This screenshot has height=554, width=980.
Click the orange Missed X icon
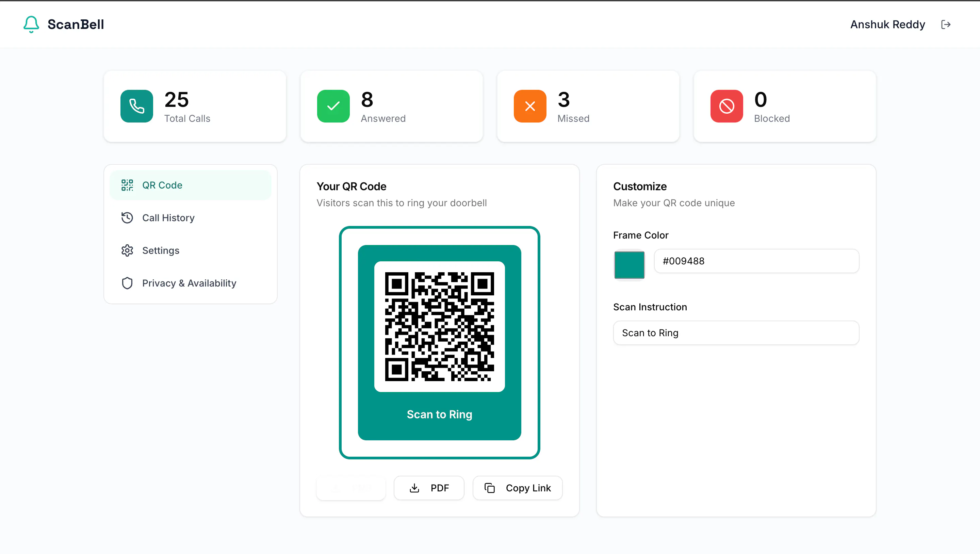[x=530, y=106]
